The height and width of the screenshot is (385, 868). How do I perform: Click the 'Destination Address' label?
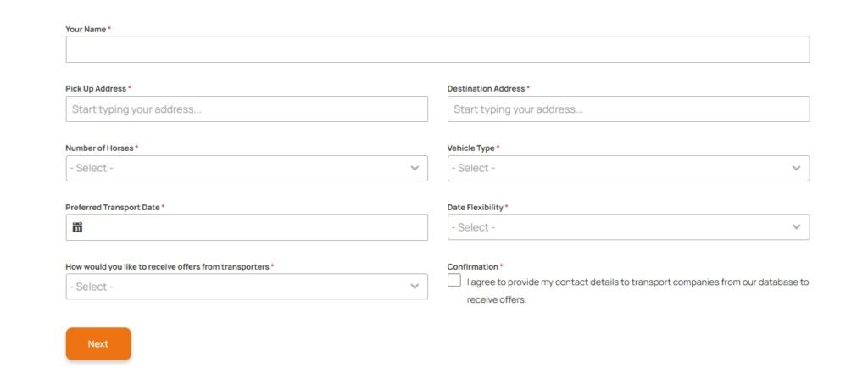(x=486, y=88)
